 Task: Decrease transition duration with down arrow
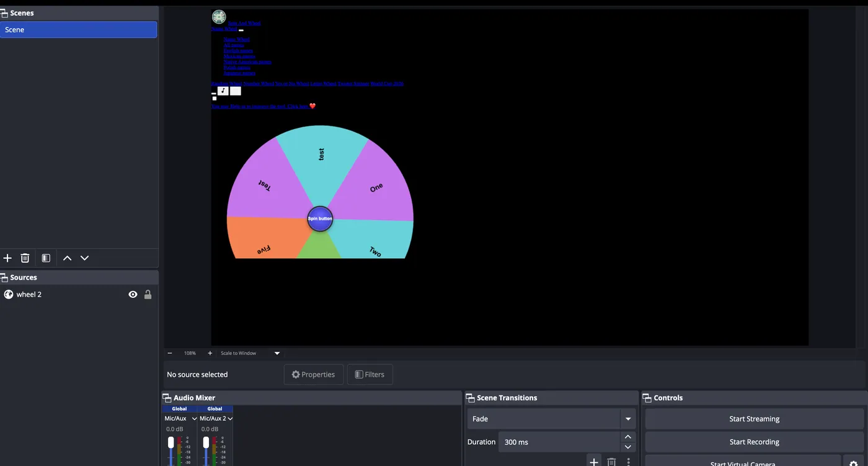click(x=628, y=447)
